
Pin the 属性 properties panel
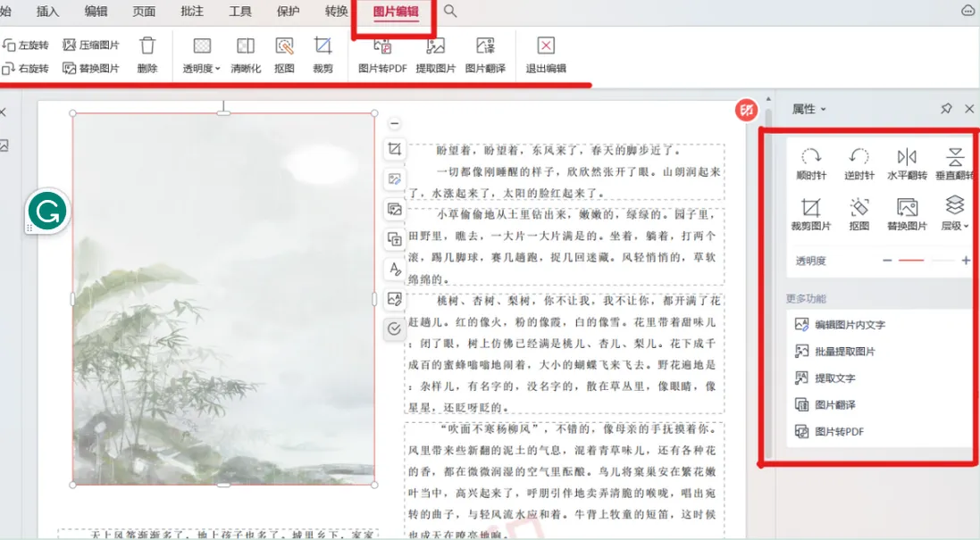pyautogui.click(x=946, y=109)
